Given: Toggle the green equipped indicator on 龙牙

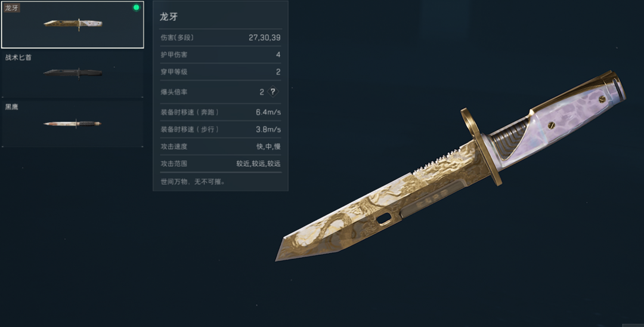Looking at the screenshot, I should 136,7.
